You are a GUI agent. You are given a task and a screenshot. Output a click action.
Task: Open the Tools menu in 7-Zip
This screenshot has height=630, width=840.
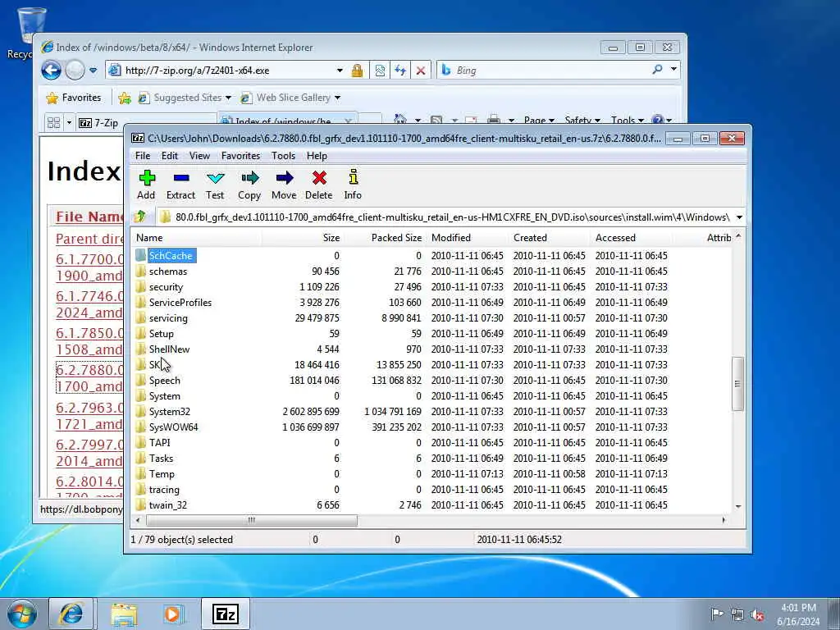[x=283, y=156]
